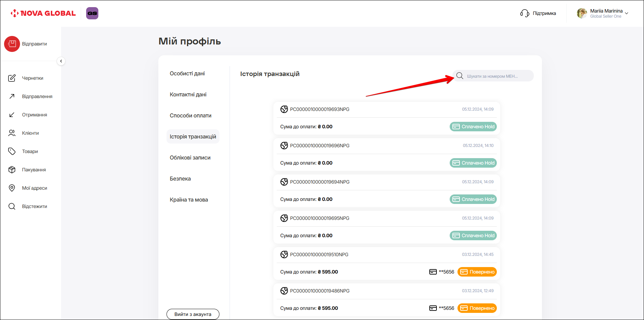Click the red Відправити send icon
644x320 pixels.
click(x=12, y=44)
